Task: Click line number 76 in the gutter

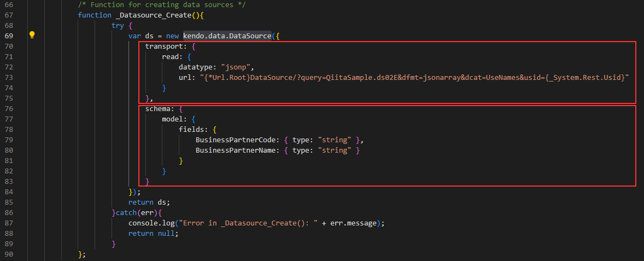Action: (9, 108)
